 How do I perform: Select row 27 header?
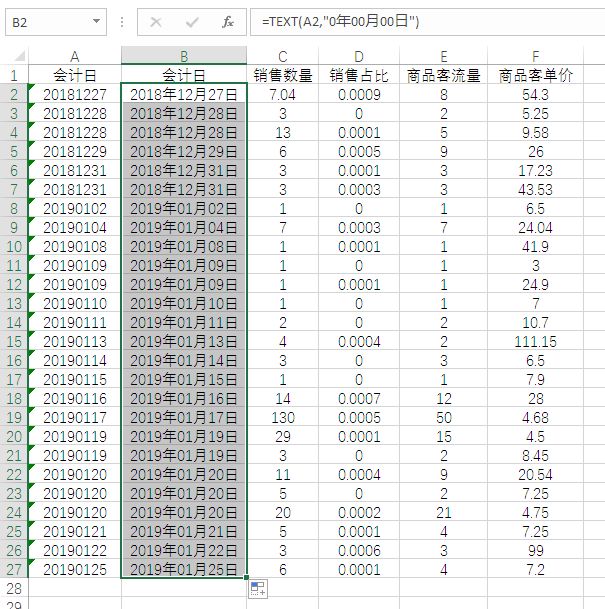(14, 569)
